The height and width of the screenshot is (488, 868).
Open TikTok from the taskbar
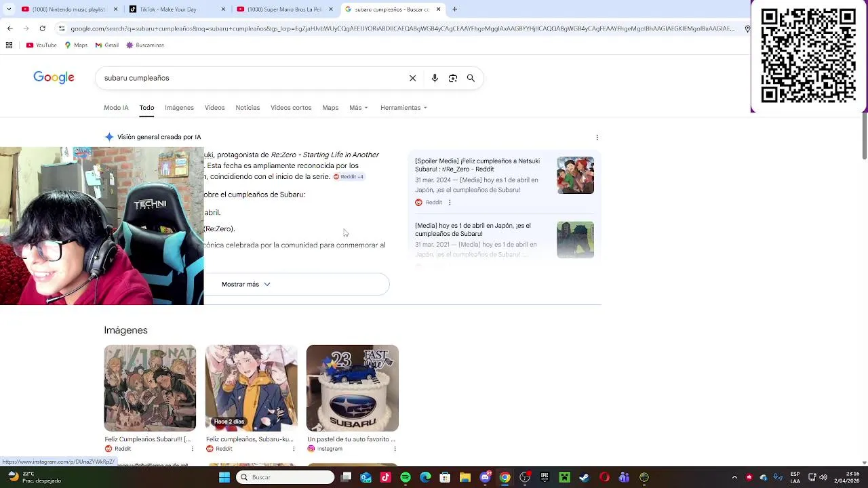(386, 477)
